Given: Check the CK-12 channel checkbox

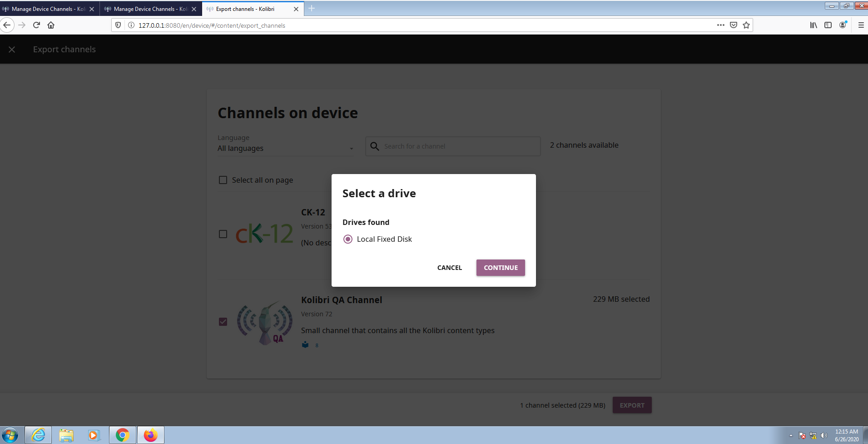Looking at the screenshot, I should tap(223, 234).
